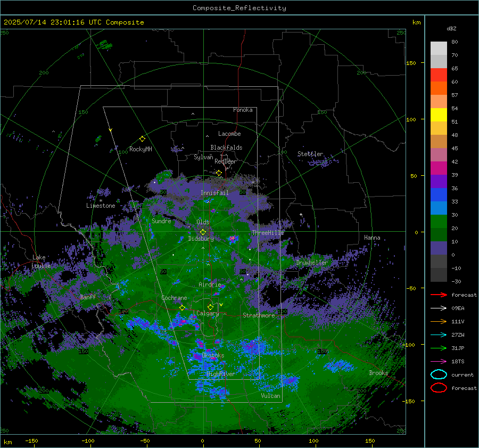Pick the cyan 27ZW arrow icon
The height and width of the screenshot is (448, 479).
tap(439, 335)
